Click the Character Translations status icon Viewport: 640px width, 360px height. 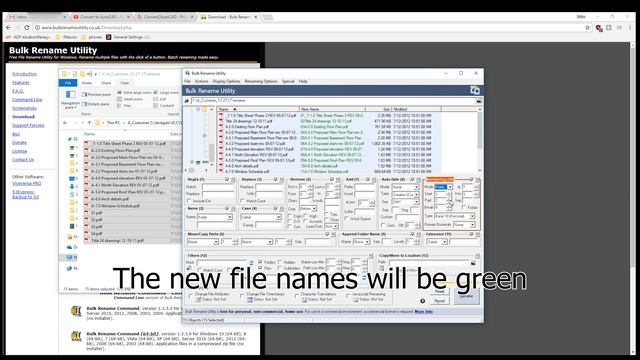(x=304, y=300)
